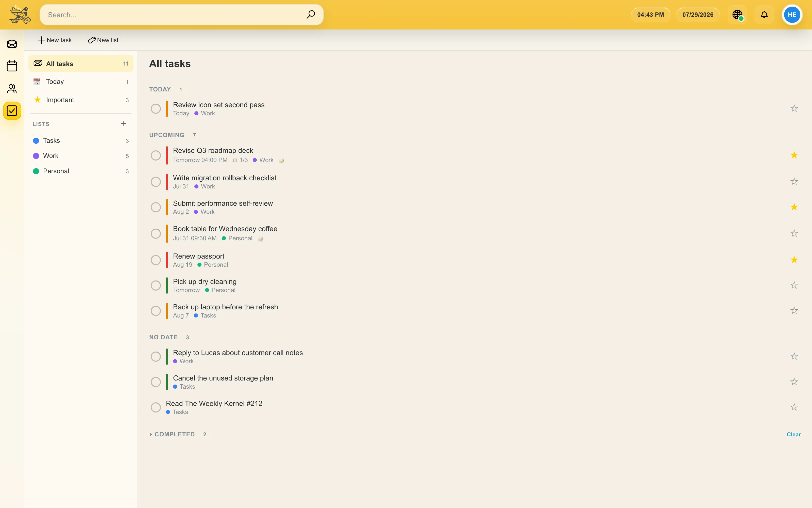The width and height of the screenshot is (812, 508).
Task: Open the Tasks list
Action: pos(81,140)
